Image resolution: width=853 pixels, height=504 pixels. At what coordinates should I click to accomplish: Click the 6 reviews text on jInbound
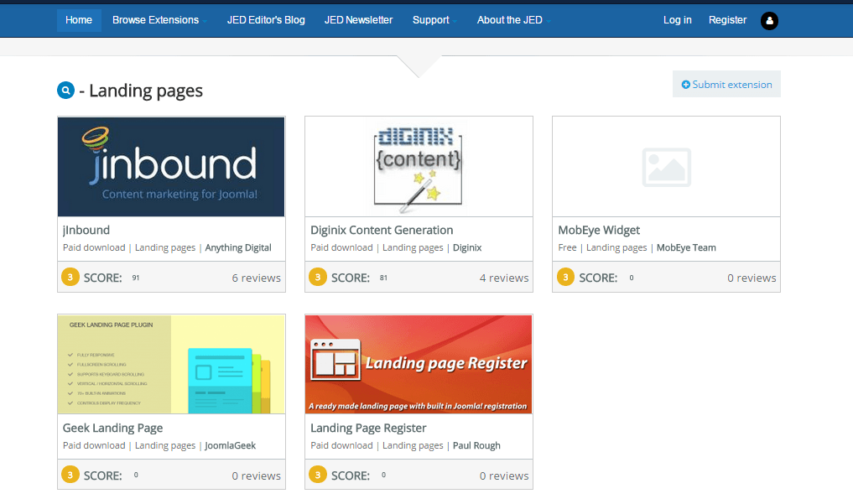[256, 278]
